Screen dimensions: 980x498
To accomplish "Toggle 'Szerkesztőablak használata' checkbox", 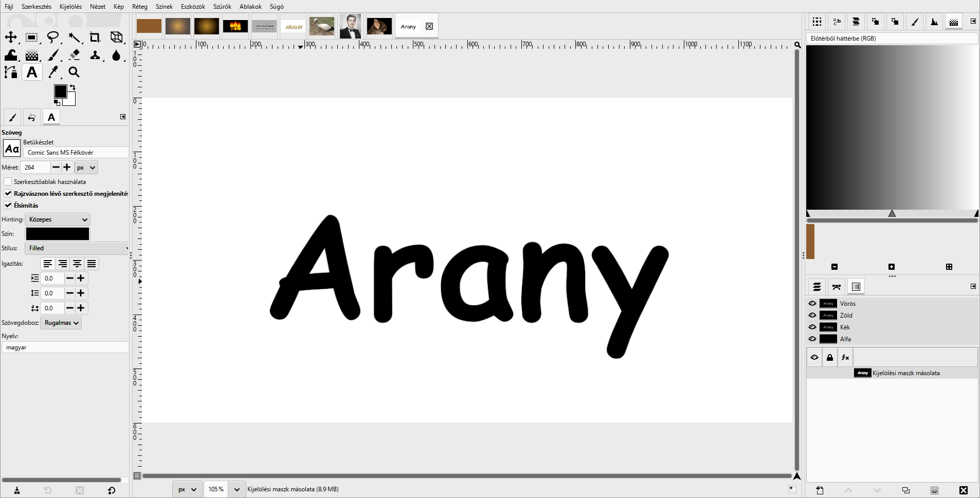I will tap(8, 181).
